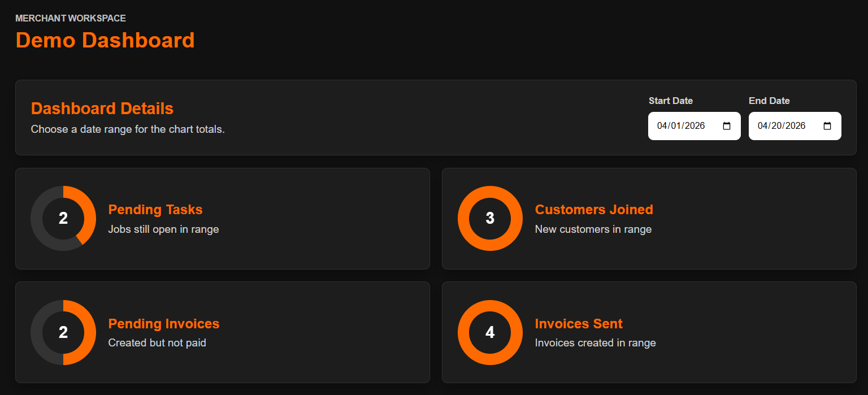Screen dimensions: 868x395
Task: Click the Pending Invoices donut chart
Action: [x=63, y=332]
